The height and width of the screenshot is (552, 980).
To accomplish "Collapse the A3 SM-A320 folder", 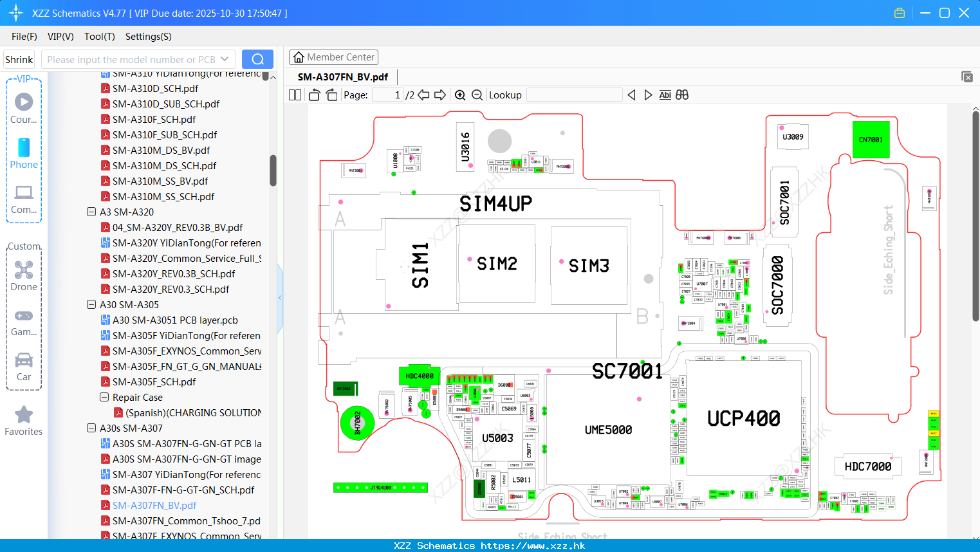I will (91, 212).
